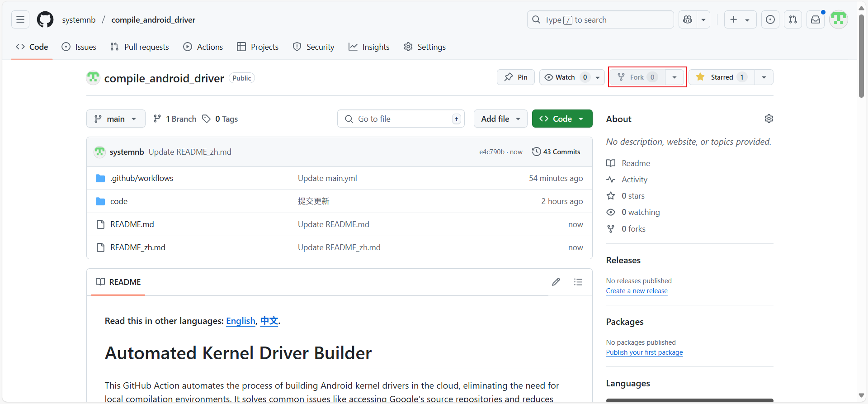Open the 0 forks link

pos(626,229)
